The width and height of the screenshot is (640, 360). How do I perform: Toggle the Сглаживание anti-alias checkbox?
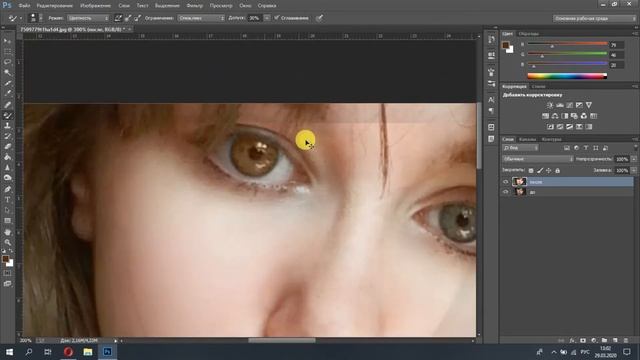[x=277, y=18]
